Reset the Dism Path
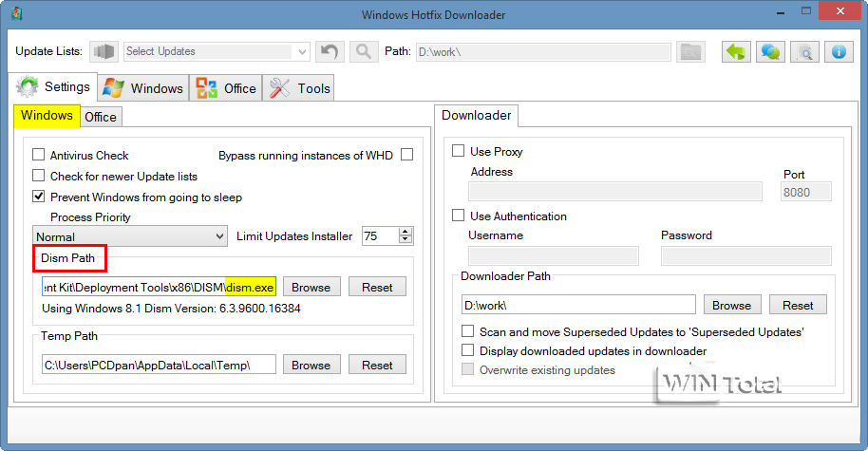This screenshot has width=868, height=451. (x=378, y=287)
